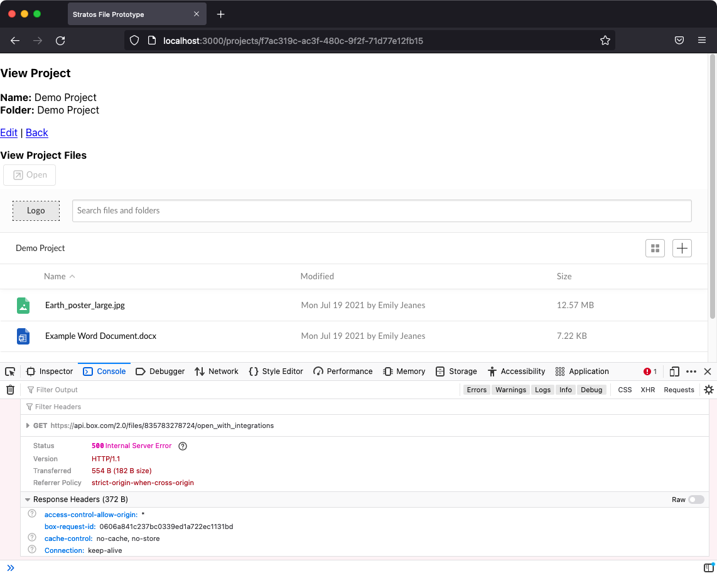This screenshot has height=588, width=717.
Task: Click the browser back arrow
Action: pos(15,41)
